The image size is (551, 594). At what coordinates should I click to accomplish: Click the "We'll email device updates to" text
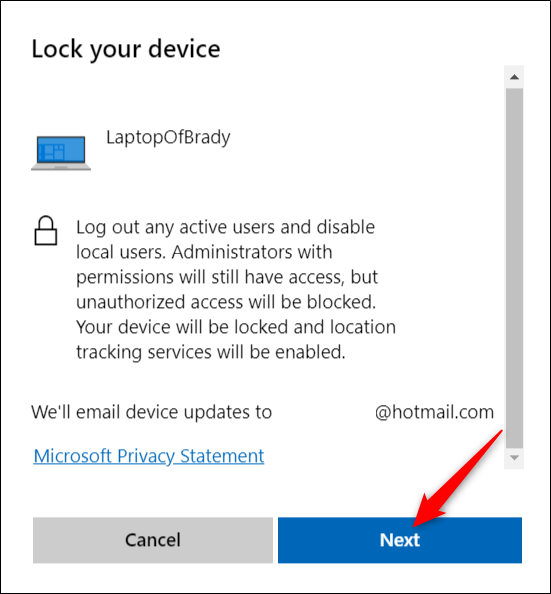coord(152,412)
